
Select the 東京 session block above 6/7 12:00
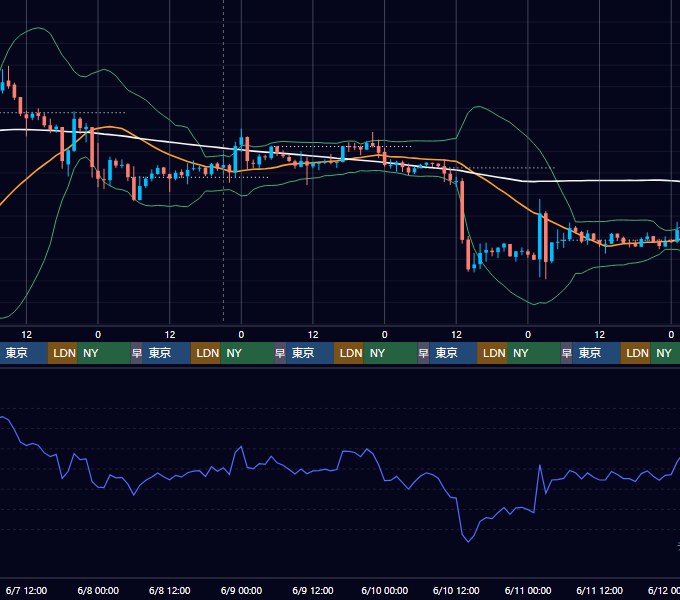tap(23, 353)
